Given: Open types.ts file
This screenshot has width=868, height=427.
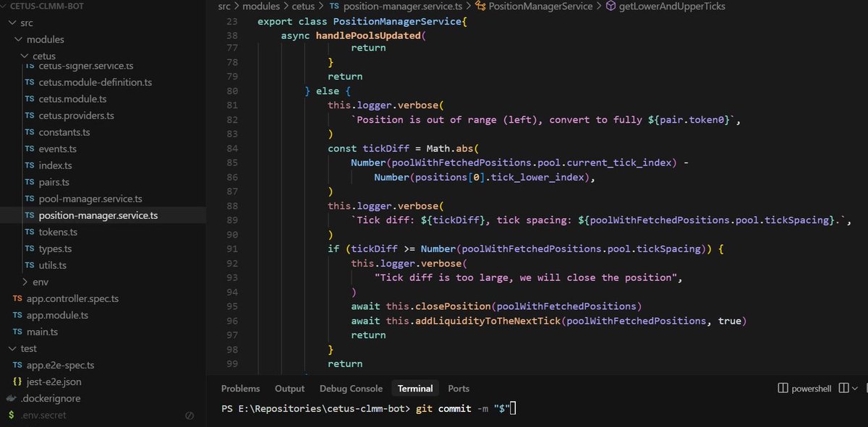Looking at the screenshot, I should (x=56, y=249).
